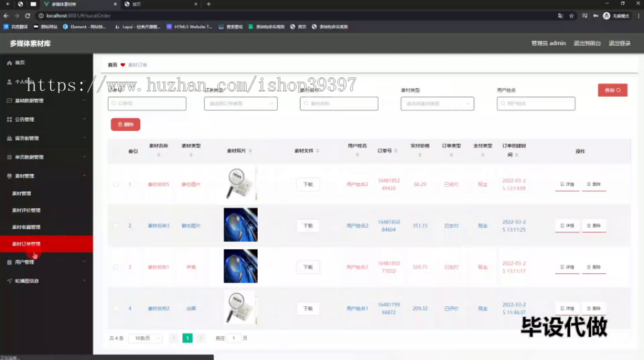The image size is (644, 360).
Task: Sort table by 素材名称 column arrows
Action: coord(159,155)
